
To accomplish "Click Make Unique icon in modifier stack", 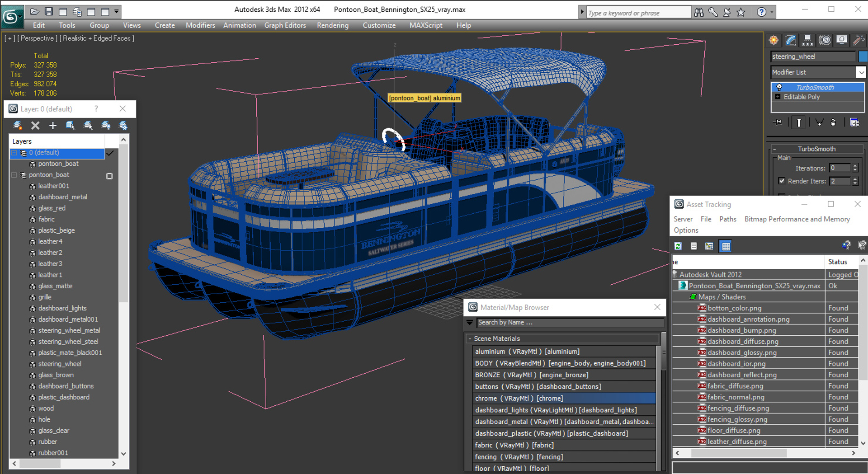I will pyautogui.click(x=819, y=122).
